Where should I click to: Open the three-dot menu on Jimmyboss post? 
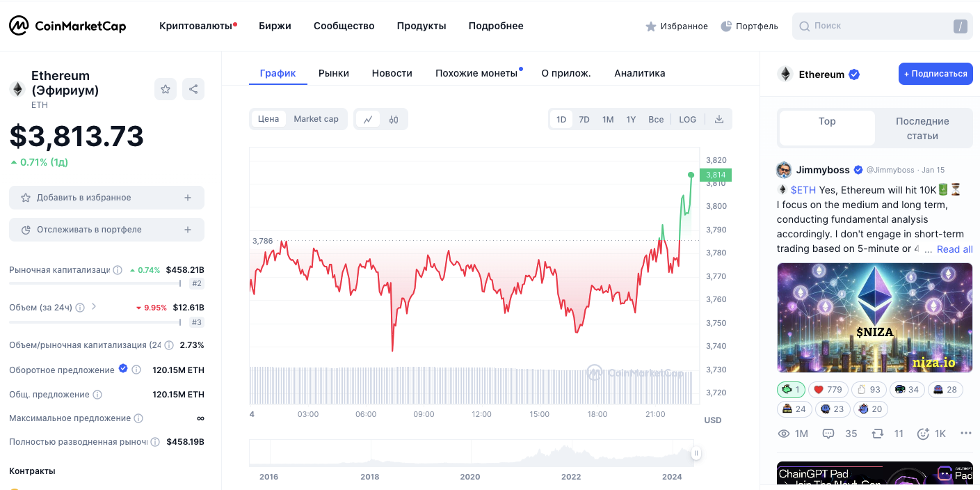[x=965, y=434]
